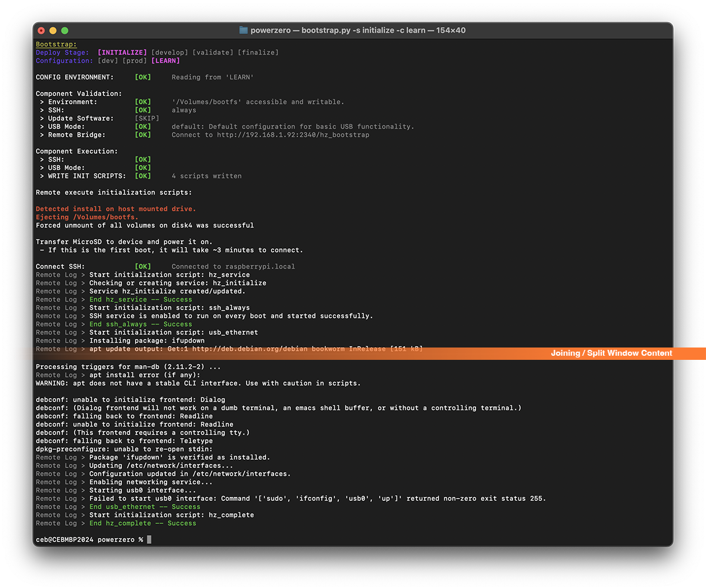The image size is (706, 588).
Task: Close the powerzero terminal window
Action: [x=41, y=30]
